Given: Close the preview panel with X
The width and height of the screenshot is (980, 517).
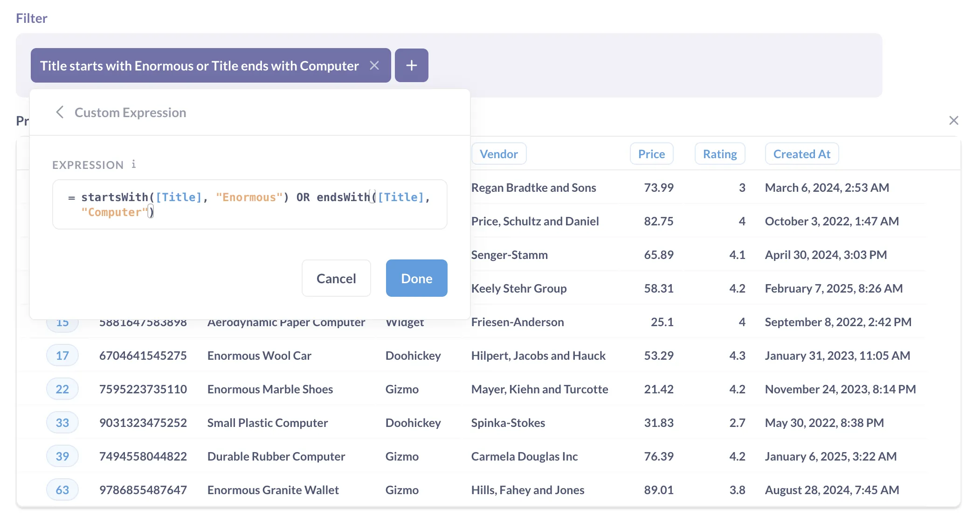Looking at the screenshot, I should (953, 121).
